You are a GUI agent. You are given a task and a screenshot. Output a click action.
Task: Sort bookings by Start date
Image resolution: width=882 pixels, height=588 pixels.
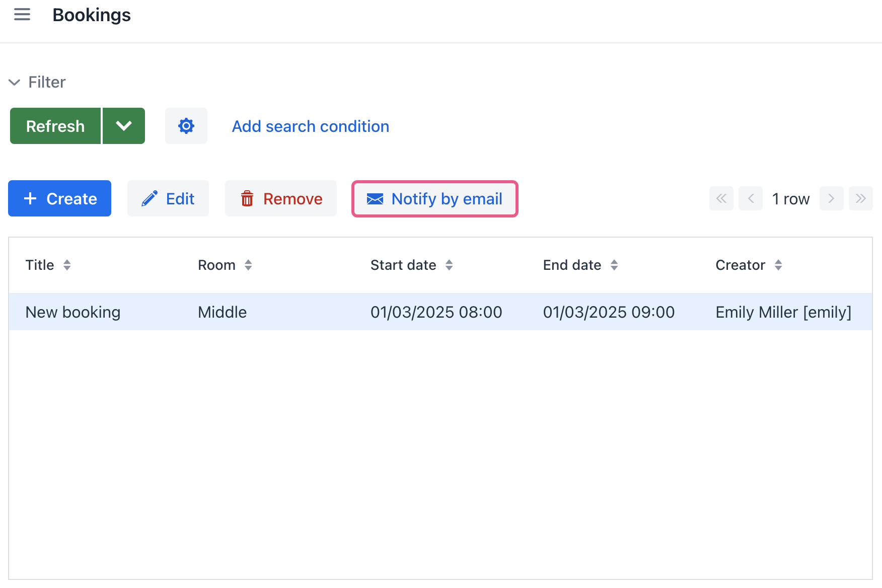tap(449, 265)
